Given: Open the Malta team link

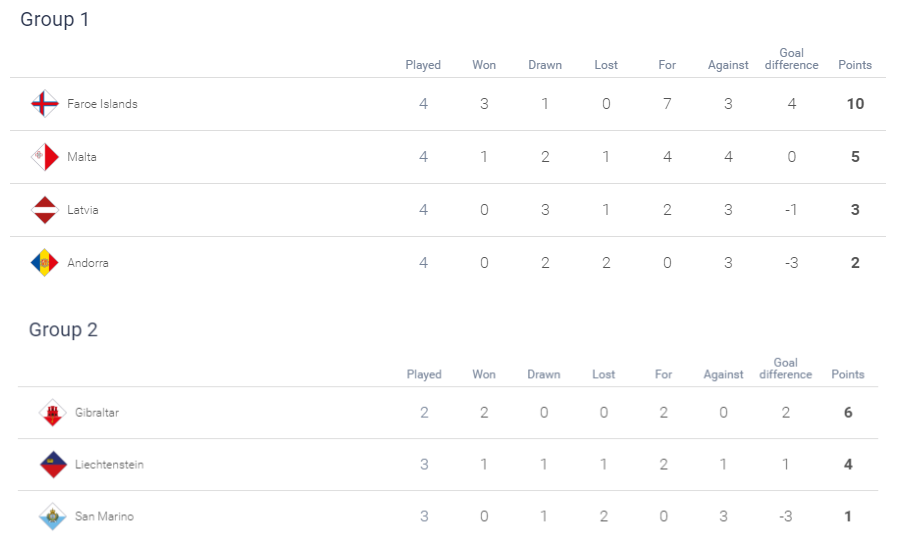Looking at the screenshot, I should pyautogui.click(x=82, y=156).
